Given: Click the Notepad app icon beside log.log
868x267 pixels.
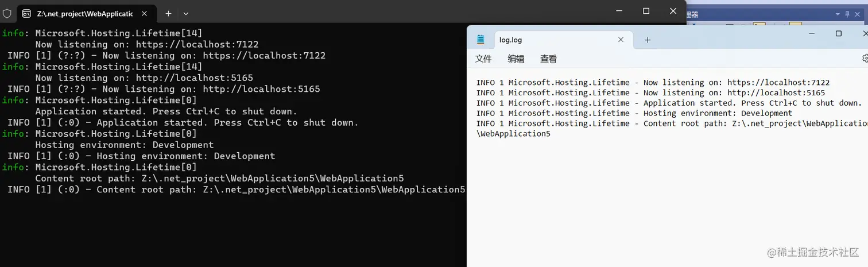Looking at the screenshot, I should pyautogui.click(x=481, y=40).
